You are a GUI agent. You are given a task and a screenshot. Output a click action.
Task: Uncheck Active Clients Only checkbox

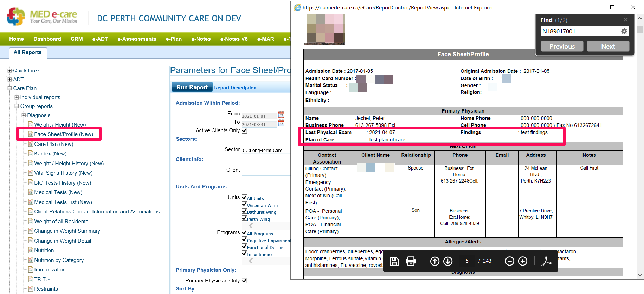click(x=244, y=130)
